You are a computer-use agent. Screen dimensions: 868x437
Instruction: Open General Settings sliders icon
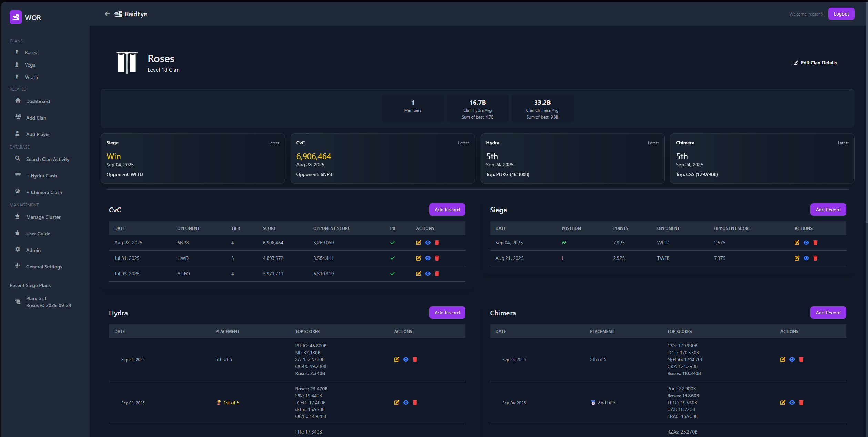point(18,266)
